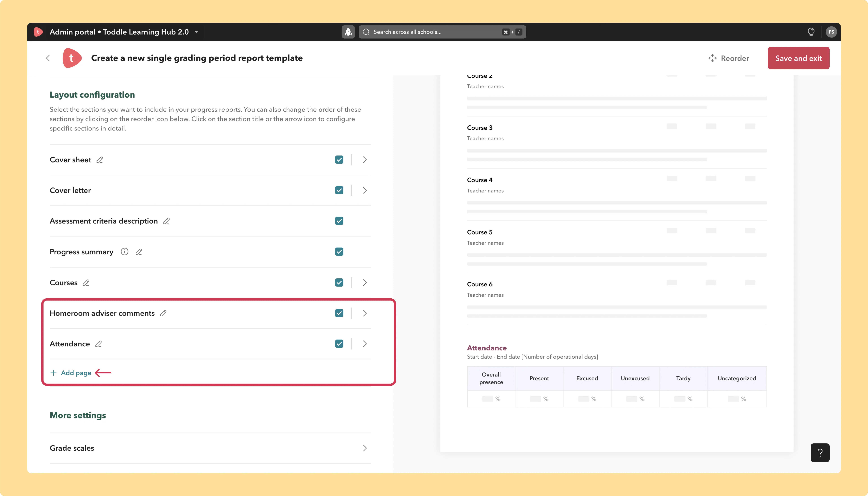Select Course 4 in the preview
The height and width of the screenshot is (496, 868).
(x=480, y=180)
